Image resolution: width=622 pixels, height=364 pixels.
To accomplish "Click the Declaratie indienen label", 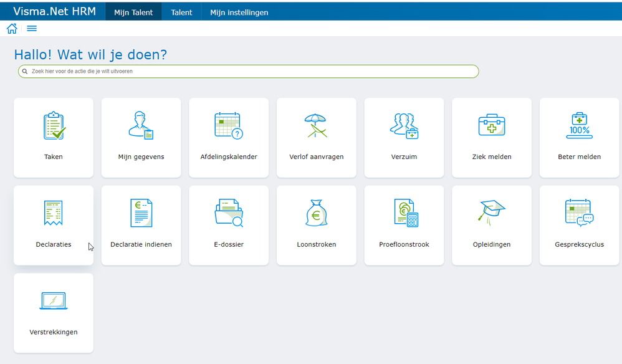I will 141,244.
